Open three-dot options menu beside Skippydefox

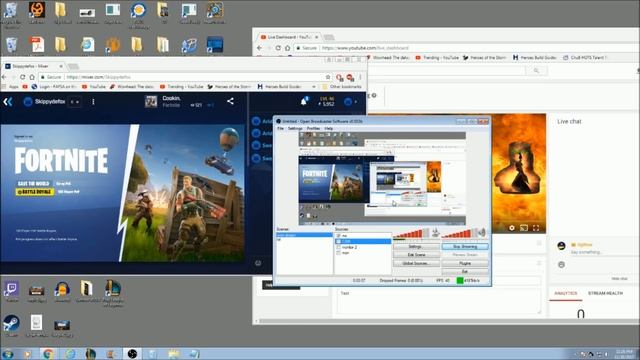pos(93,102)
